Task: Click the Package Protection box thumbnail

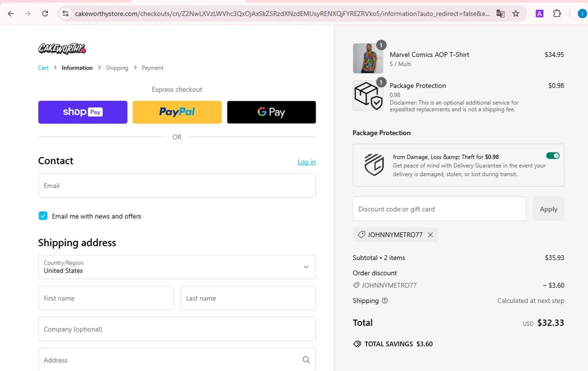Action: [x=368, y=96]
